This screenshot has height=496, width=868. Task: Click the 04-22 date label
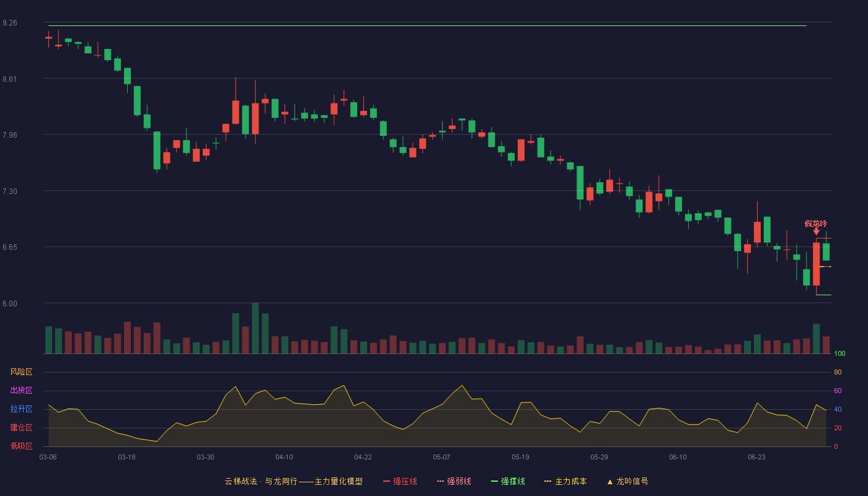(x=363, y=457)
